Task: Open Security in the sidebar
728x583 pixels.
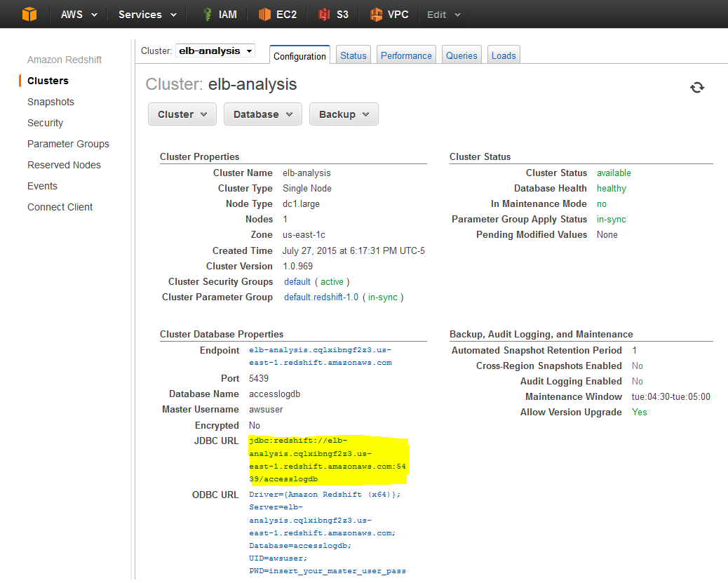Action: click(x=45, y=123)
